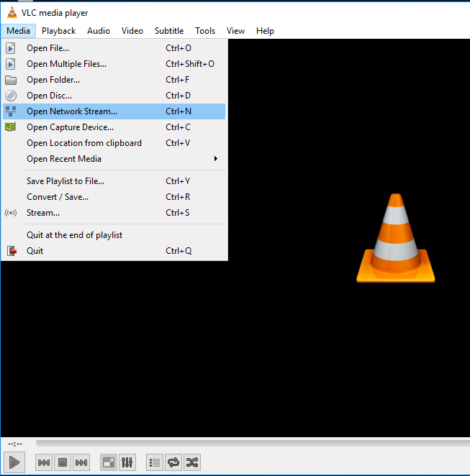Viewport: 470px width, 476px height.
Task: Select Open Disc... menu entry
Action: [x=114, y=96]
